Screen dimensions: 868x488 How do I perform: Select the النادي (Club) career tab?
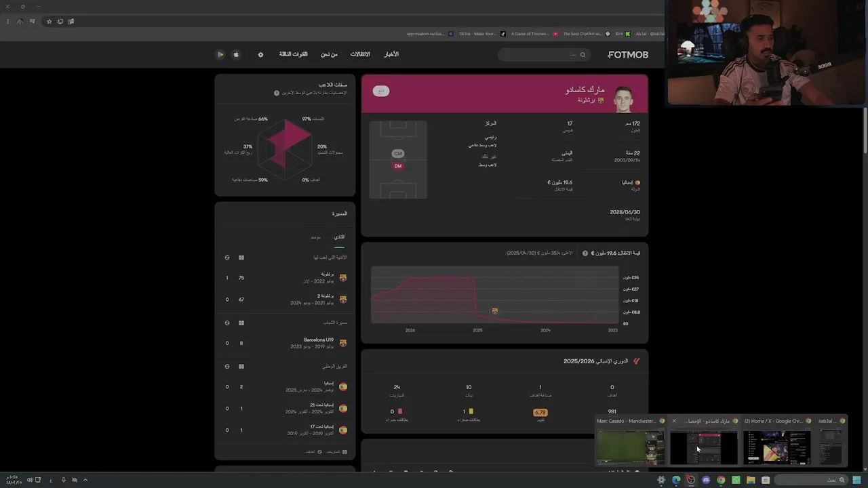pos(339,237)
